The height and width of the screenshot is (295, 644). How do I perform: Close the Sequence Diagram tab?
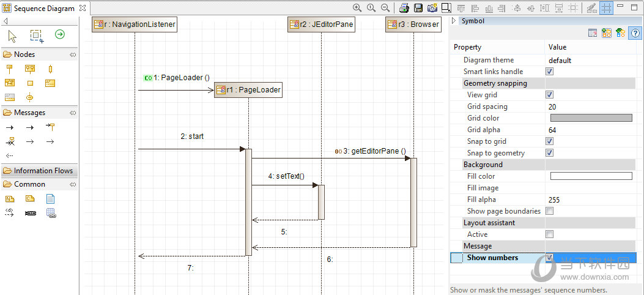[83, 8]
